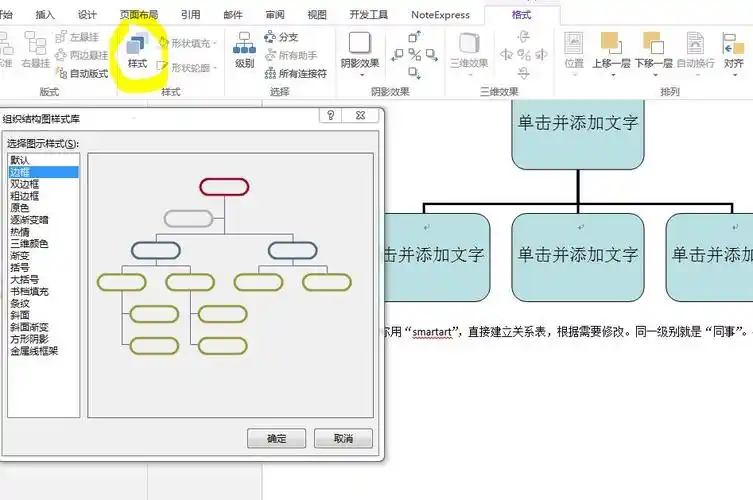The width and height of the screenshot is (753, 500).
Task: Click the org chart style preview
Action: (x=231, y=285)
